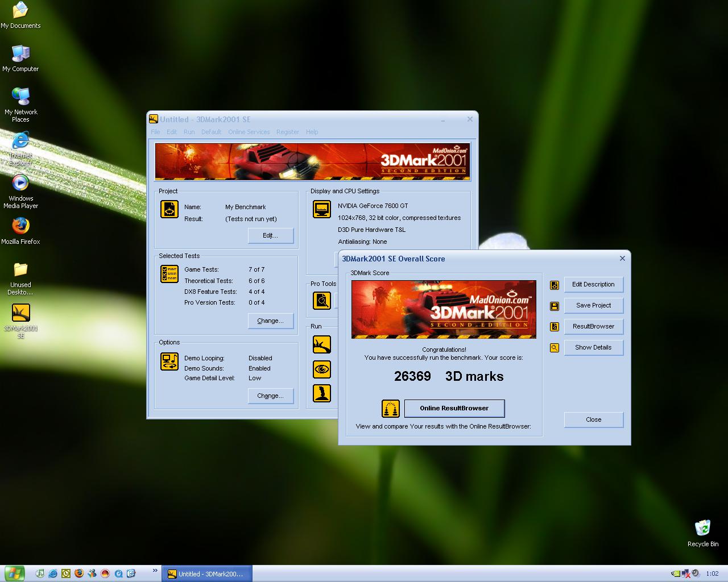Viewport: 728px width, 582px height.
Task: Click the Benchmark run icon in Run section
Action: [322, 344]
